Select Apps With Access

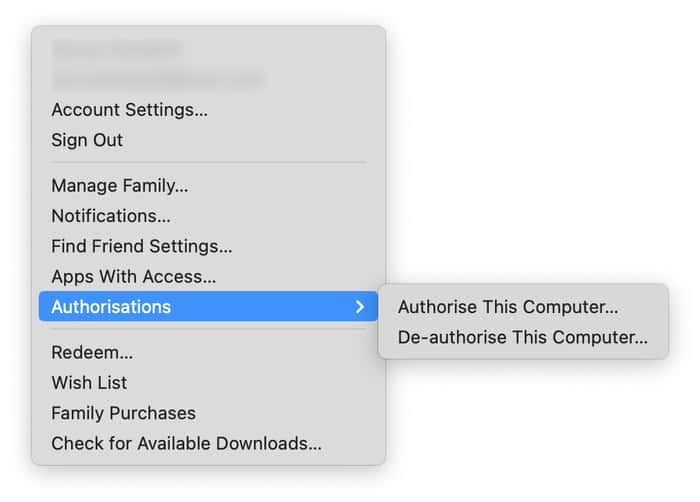[x=134, y=276]
